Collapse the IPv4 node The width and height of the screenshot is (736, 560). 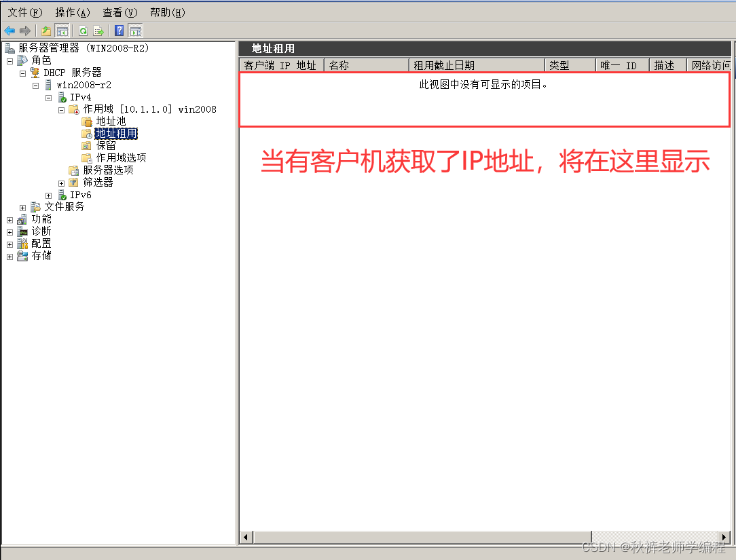pos(48,98)
